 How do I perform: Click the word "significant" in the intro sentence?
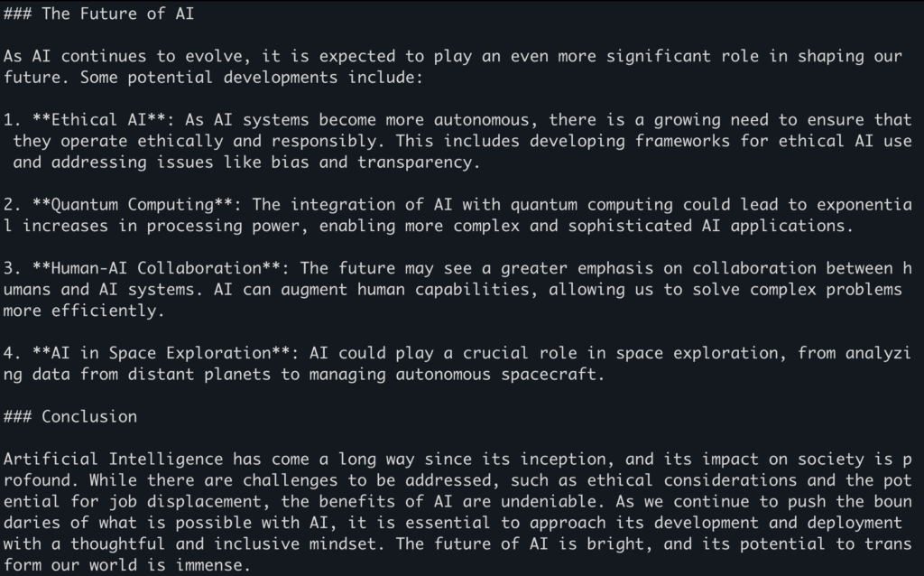tap(658, 56)
